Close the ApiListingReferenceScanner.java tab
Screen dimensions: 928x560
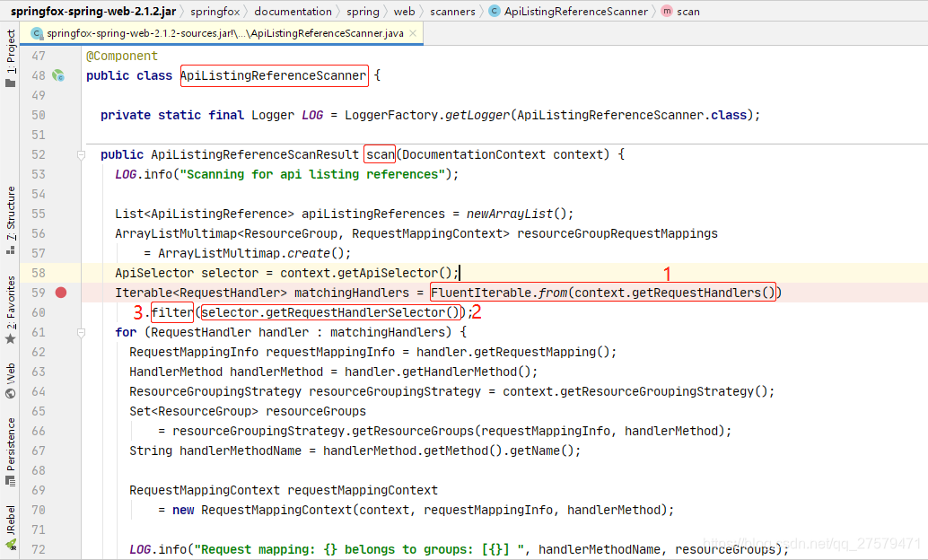[x=413, y=33]
